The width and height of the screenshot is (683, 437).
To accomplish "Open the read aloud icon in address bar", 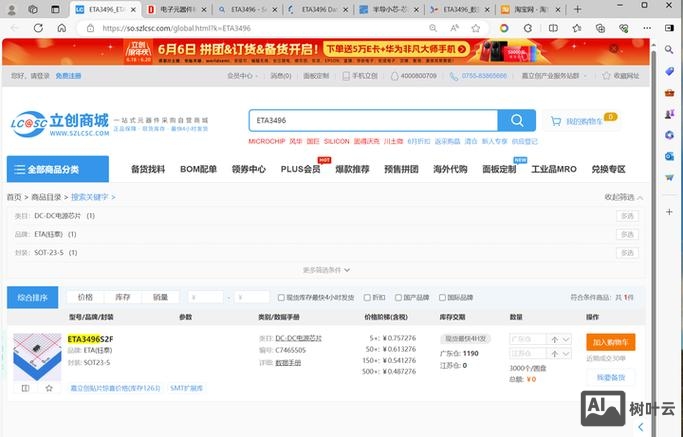I will (454, 28).
